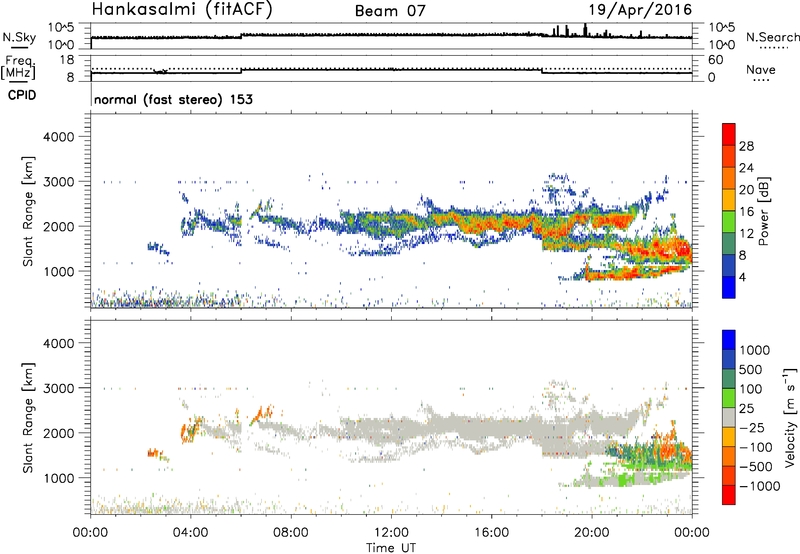Click 'Slant Range [km]' label of velocity panel
The width and height of the screenshot is (800, 554).
pos(28,418)
